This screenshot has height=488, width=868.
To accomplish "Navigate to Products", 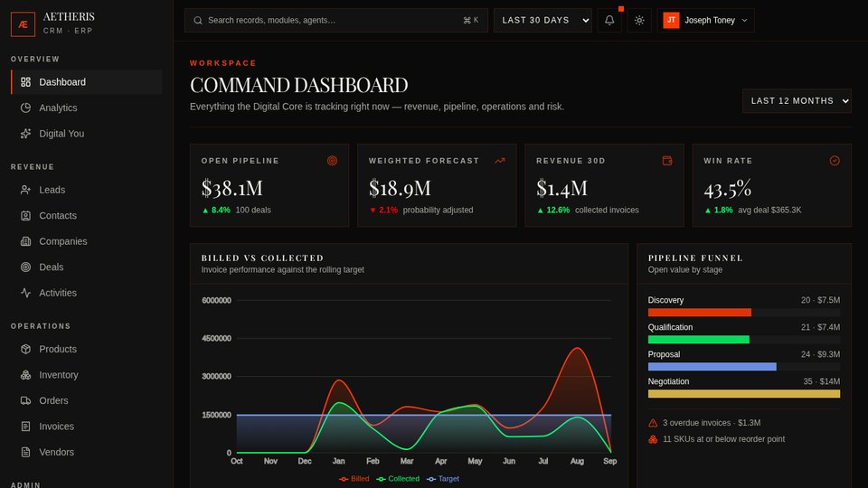I will tap(87, 349).
